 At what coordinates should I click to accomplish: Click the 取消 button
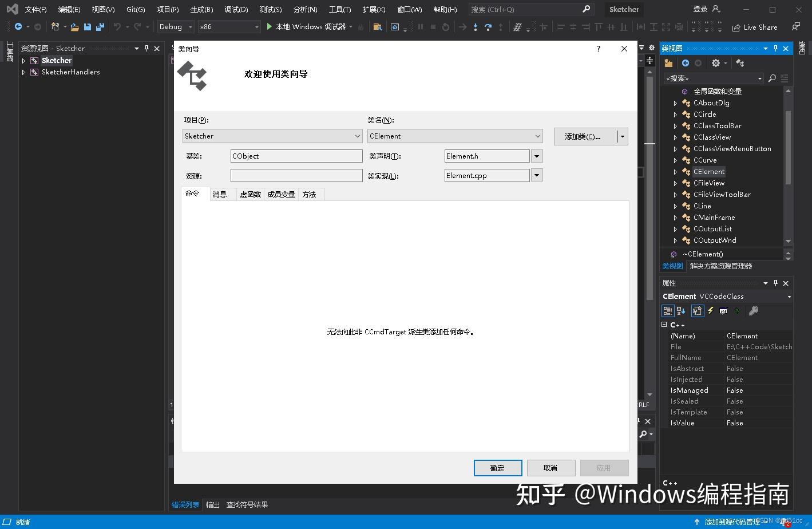tap(550, 468)
